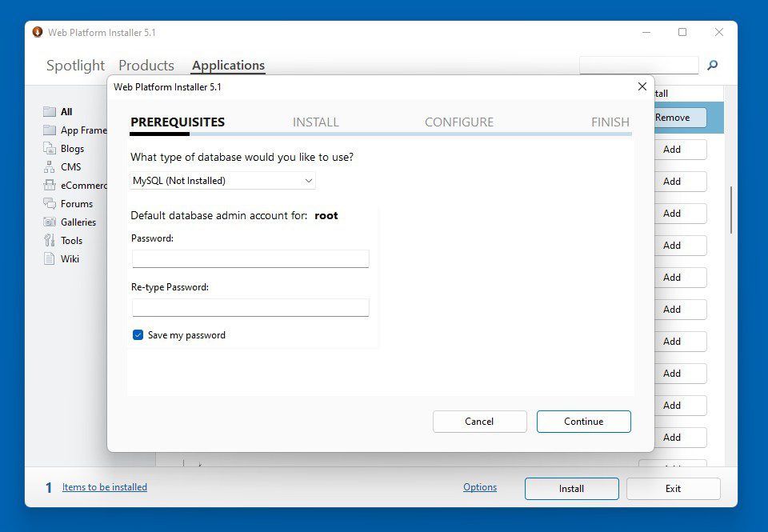The width and height of the screenshot is (768, 532).
Task: Select the Wiki document icon
Action: 48,258
